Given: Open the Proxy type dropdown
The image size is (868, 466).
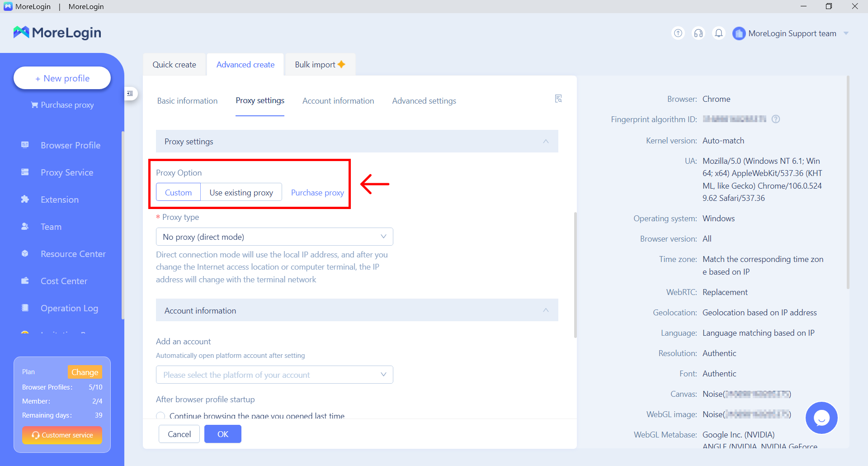Looking at the screenshot, I should (274, 237).
